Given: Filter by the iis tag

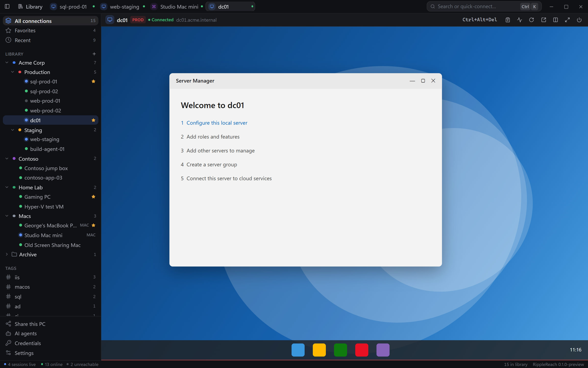Looking at the screenshot, I should [50, 277].
